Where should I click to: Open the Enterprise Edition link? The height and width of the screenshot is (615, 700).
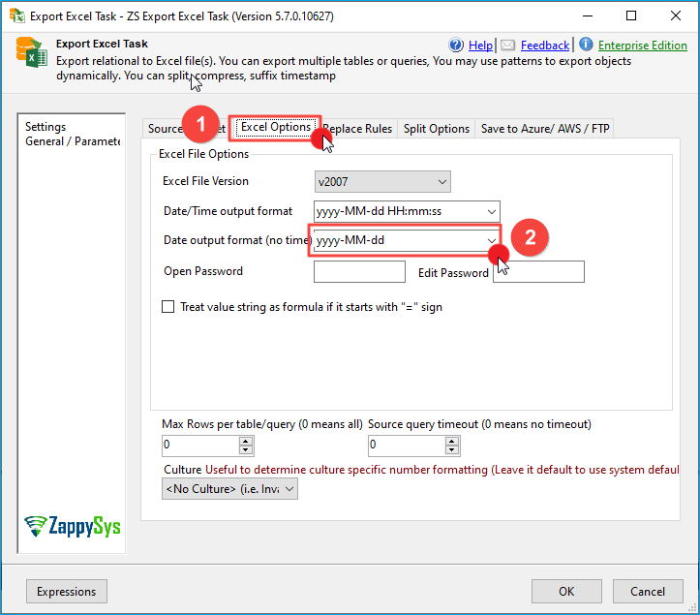pos(642,46)
